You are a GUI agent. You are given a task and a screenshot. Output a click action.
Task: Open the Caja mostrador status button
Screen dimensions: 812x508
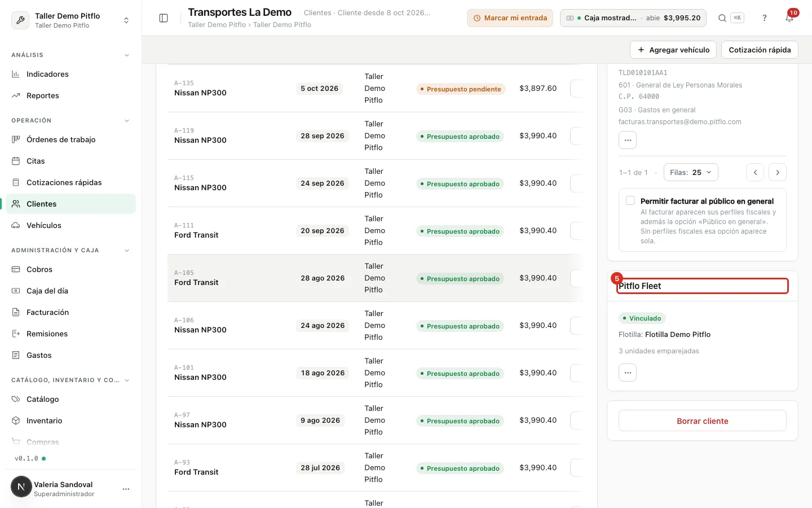pyautogui.click(x=633, y=18)
